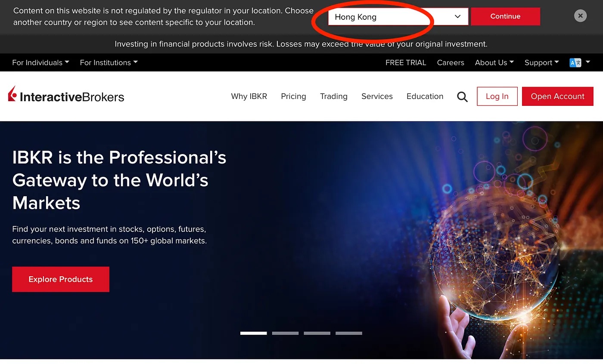
Task: Expand the For Institutions menu
Action: (x=109, y=62)
